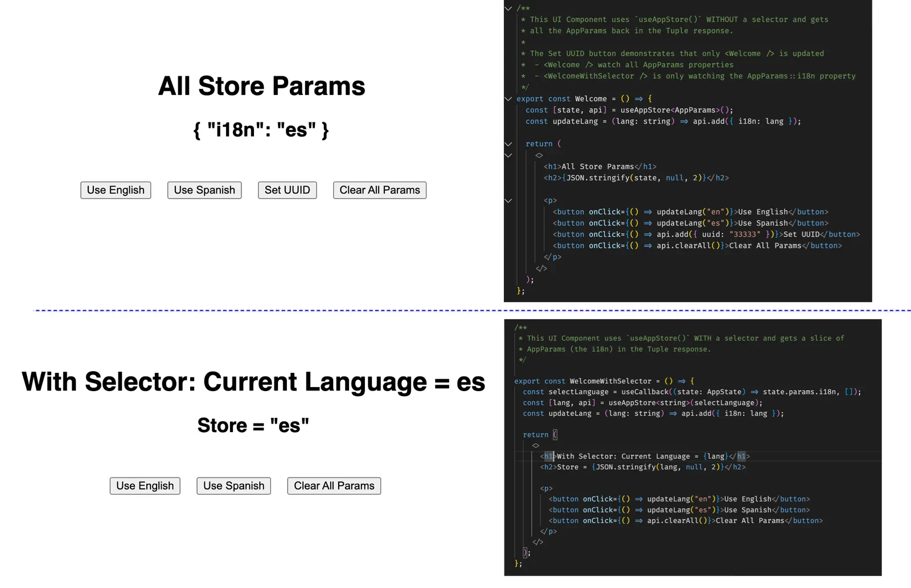Click the 'JSON.stringify(lang, null, 2)' code line
The image size is (911, 588).
tap(643, 467)
